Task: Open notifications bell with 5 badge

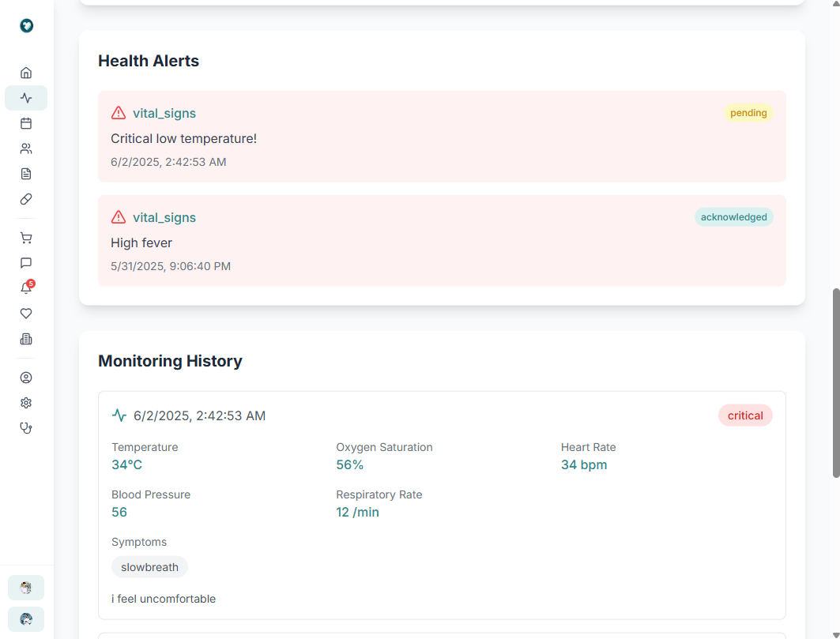Action: tap(26, 288)
